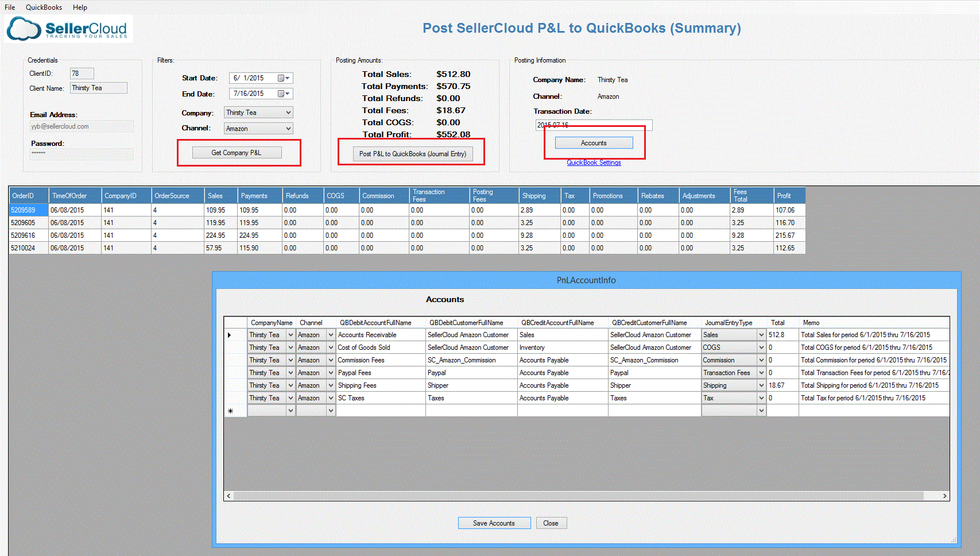Screen dimensions: 980x556
Task: Select order 5209616 cell
Action: tap(29, 235)
